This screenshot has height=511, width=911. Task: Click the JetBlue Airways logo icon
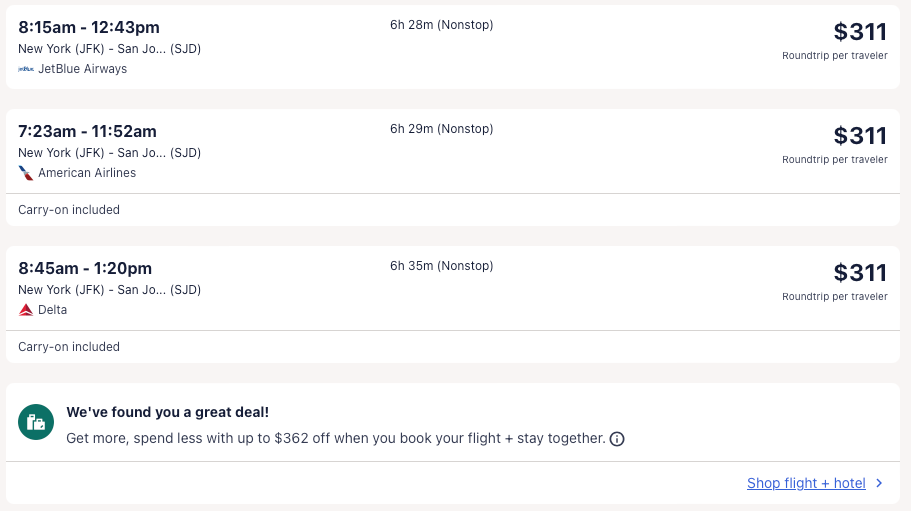click(x=26, y=69)
